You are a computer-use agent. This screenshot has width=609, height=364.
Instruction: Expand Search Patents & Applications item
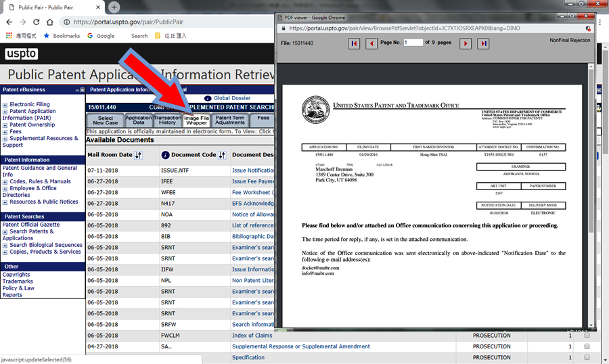pyautogui.click(x=5, y=232)
